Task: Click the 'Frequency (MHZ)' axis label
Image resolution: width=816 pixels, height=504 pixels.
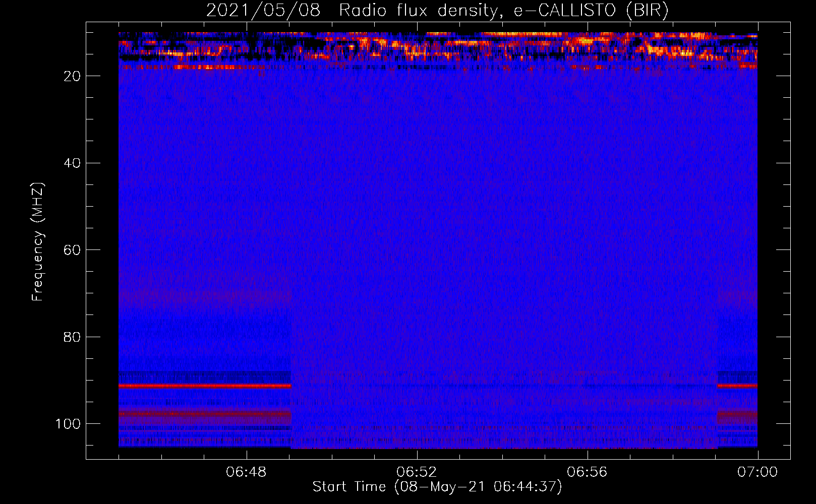Action: 38,242
